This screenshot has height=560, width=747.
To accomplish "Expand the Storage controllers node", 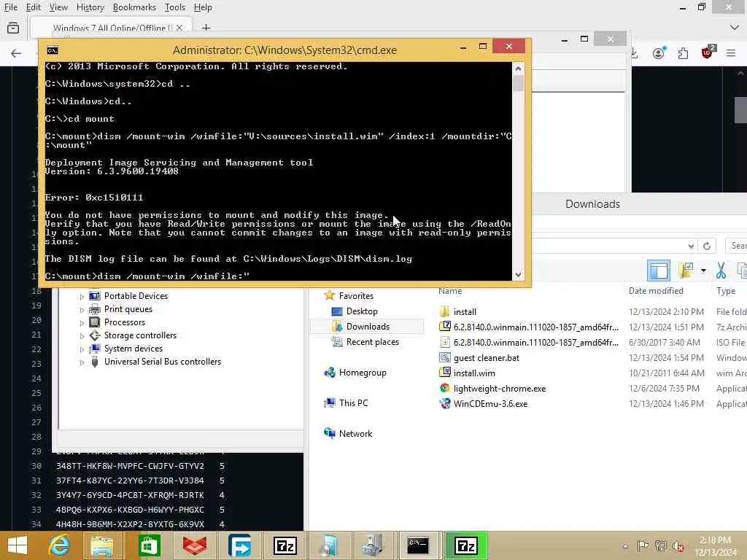I will (82, 336).
